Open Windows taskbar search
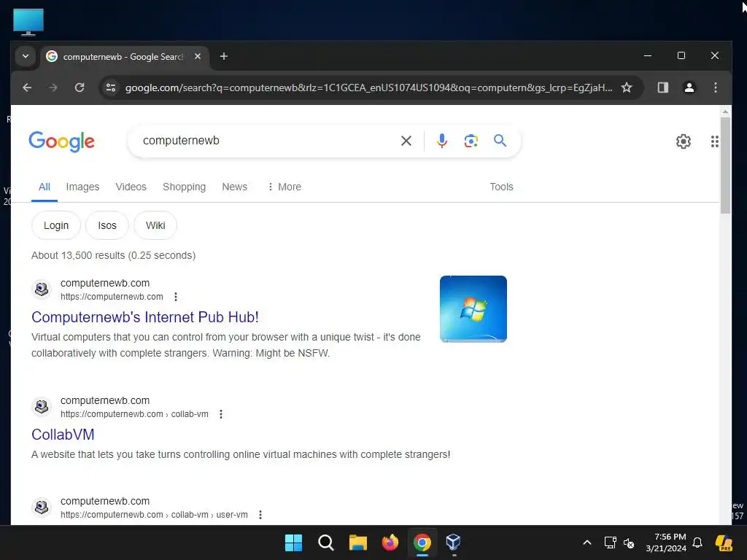This screenshot has height=560, width=747. pos(326,542)
